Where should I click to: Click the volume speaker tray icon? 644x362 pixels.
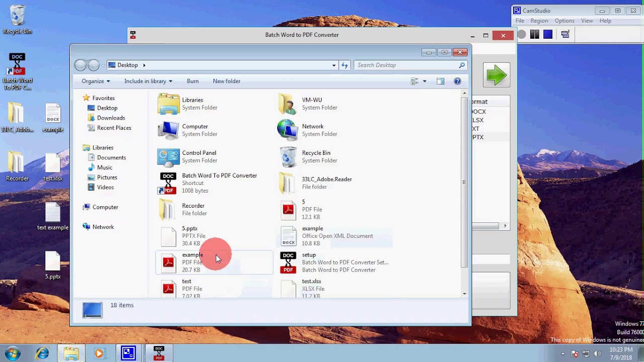(x=597, y=353)
